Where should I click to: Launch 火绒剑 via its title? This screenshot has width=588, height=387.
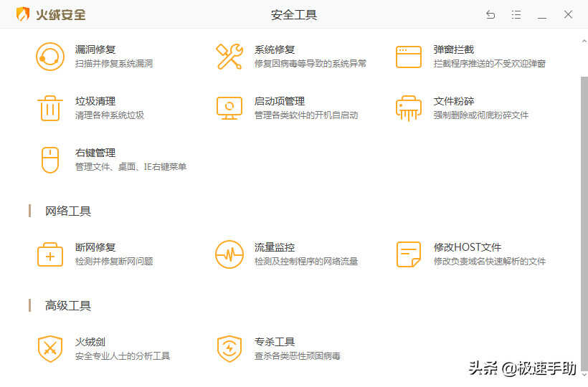click(x=90, y=342)
